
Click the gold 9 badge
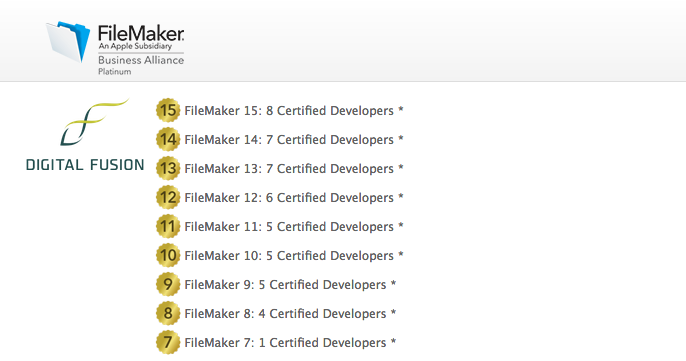point(168,284)
